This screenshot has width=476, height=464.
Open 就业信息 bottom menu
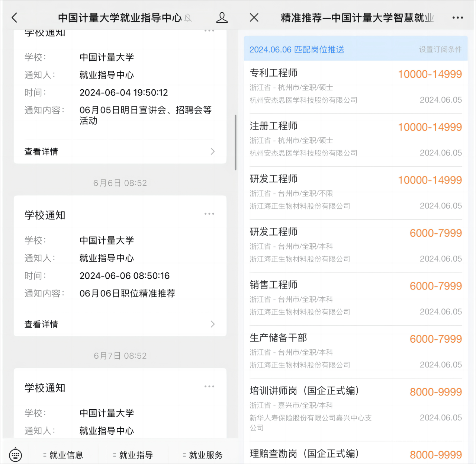pos(63,455)
